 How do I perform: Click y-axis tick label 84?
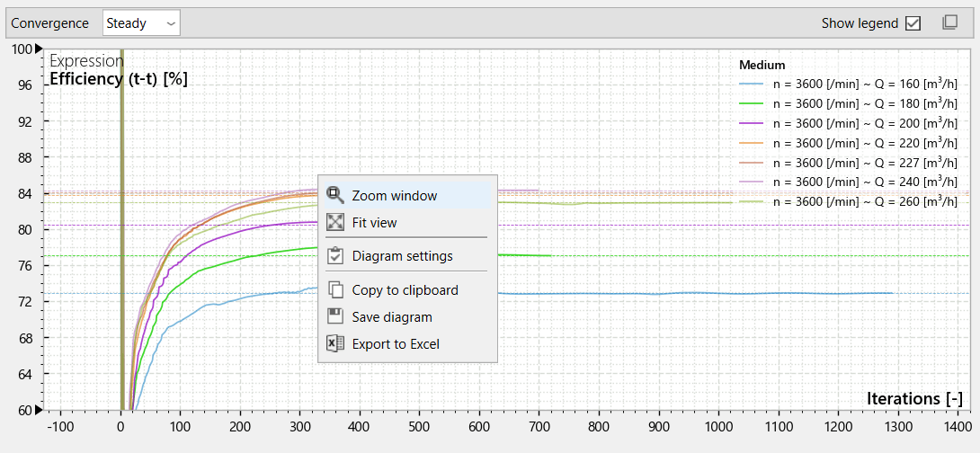pyautogui.click(x=26, y=194)
